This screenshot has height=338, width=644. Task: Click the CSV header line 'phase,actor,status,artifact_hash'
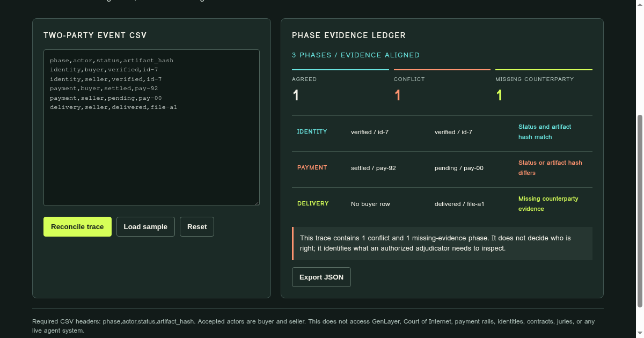112,61
